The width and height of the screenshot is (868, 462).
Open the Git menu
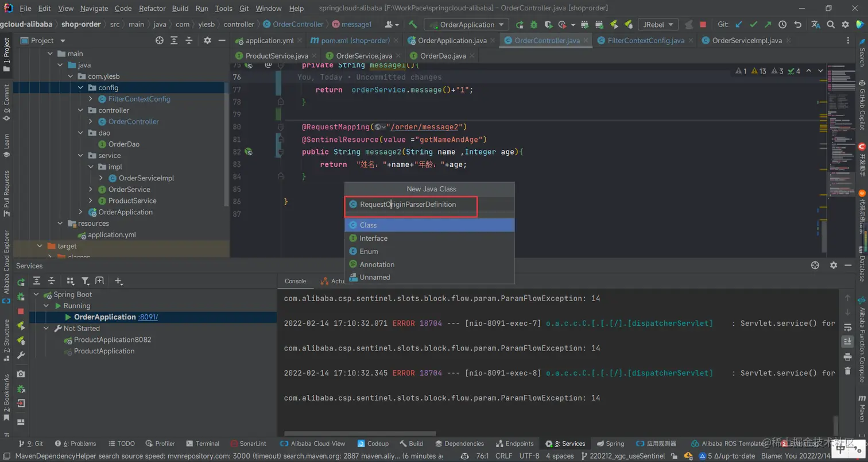point(244,9)
